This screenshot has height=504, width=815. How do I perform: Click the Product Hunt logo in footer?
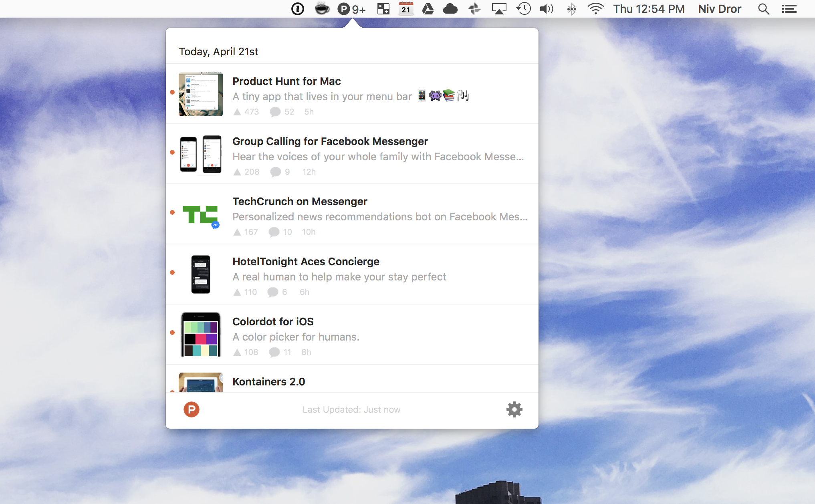tap(192, 409)
